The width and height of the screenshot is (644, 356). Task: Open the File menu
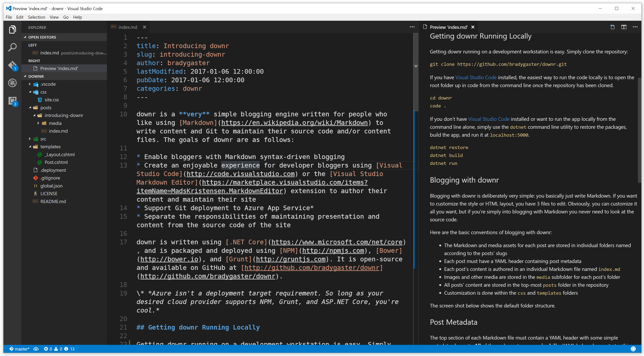point(9,17)
